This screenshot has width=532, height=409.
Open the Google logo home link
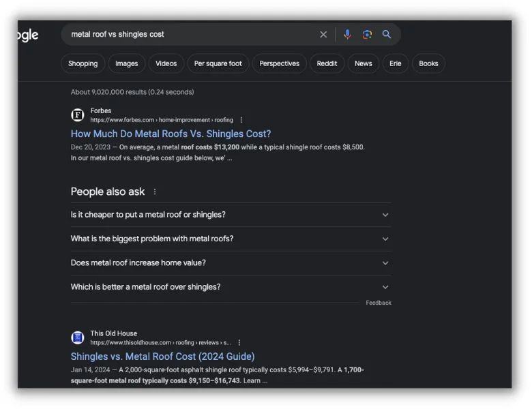pos(28,35)
